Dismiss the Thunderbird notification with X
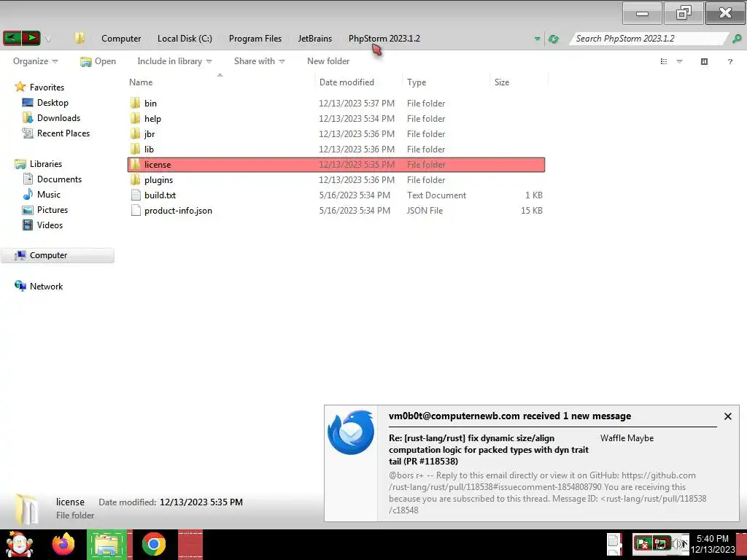Image resolution: width=747 pixels, height=560 pixels. coord(727,416)
